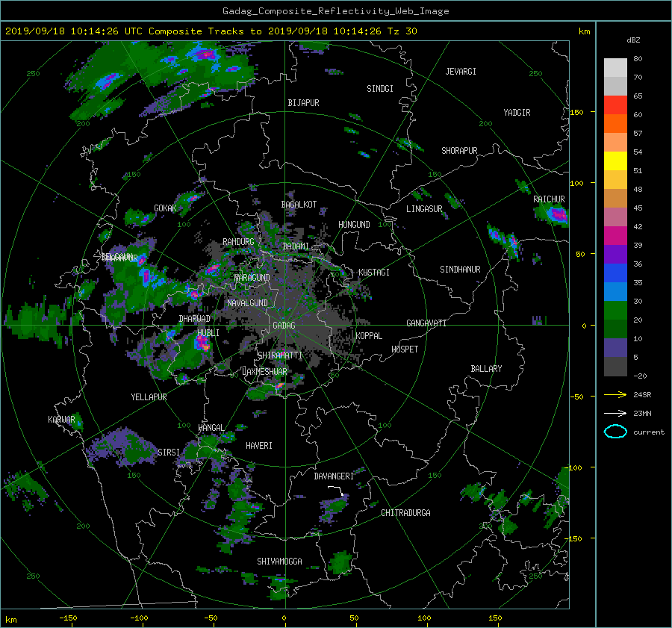Viewport: 672px width, 628px height.
Task: Click the KOPPAL city label
Action: 369,335
